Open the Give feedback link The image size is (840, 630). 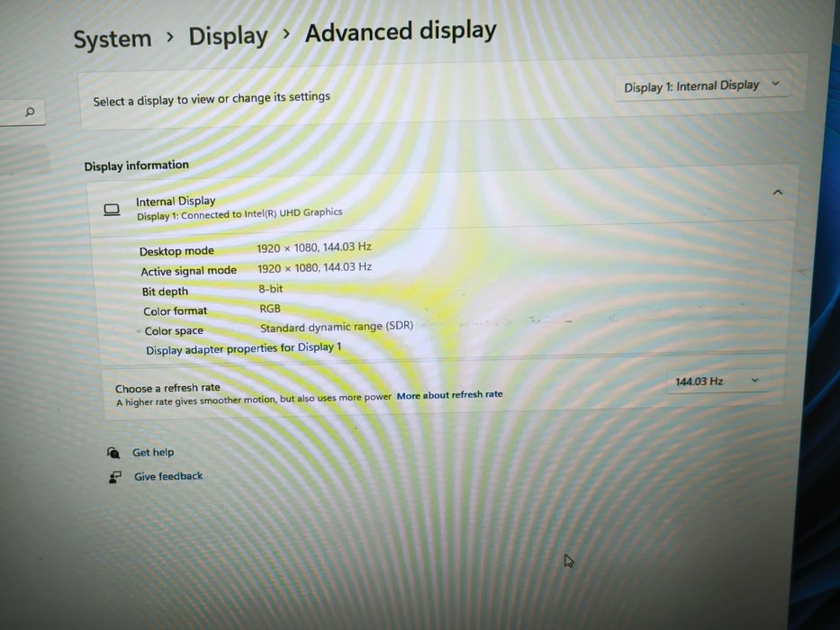click(168, 476)
